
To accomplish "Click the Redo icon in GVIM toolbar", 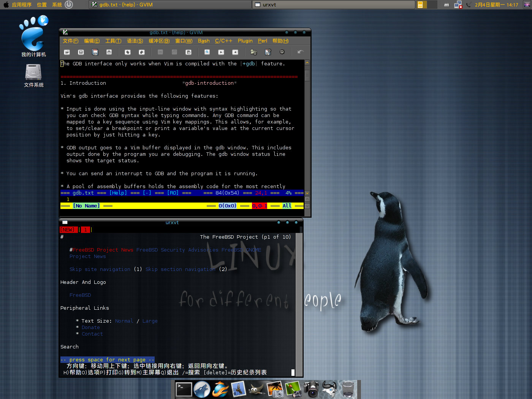I will click(x=142, y=52).
